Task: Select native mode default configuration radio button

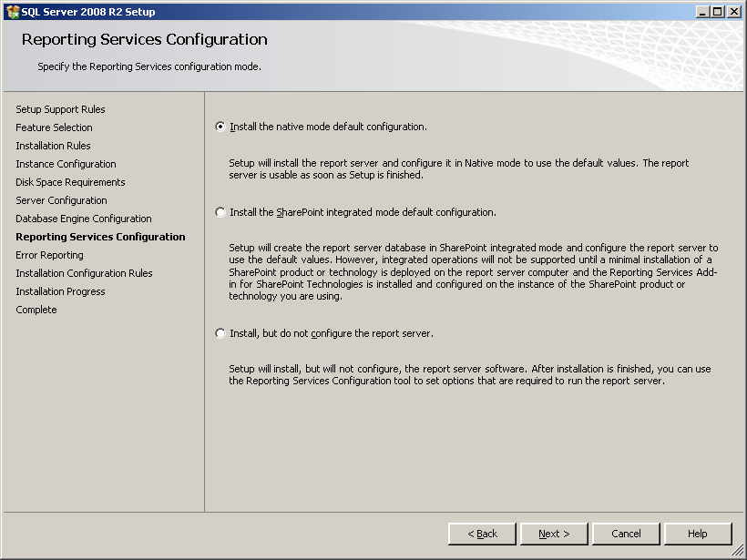Action: 220,127
